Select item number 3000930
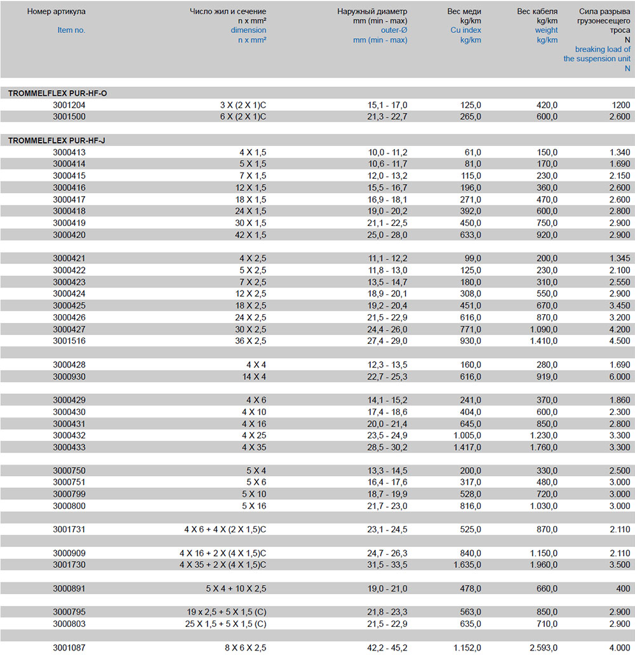The width and height of the screenshot is (635, 672). click(x=69, y=377)
